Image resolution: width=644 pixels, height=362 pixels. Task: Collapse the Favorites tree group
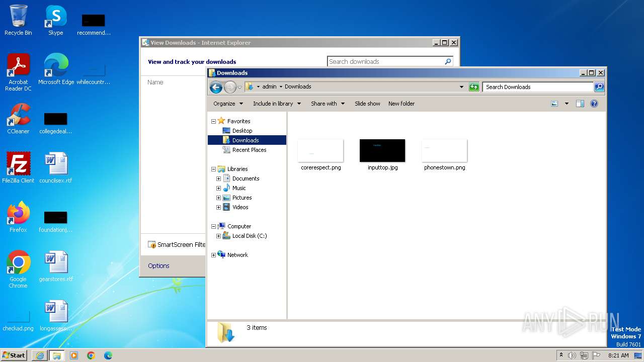coord(213,121)
